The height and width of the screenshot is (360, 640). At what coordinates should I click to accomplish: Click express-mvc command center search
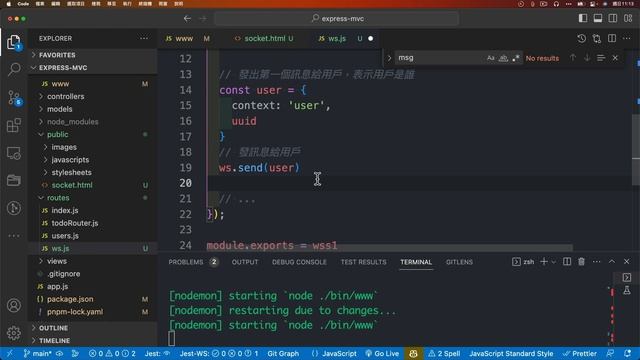337,18
